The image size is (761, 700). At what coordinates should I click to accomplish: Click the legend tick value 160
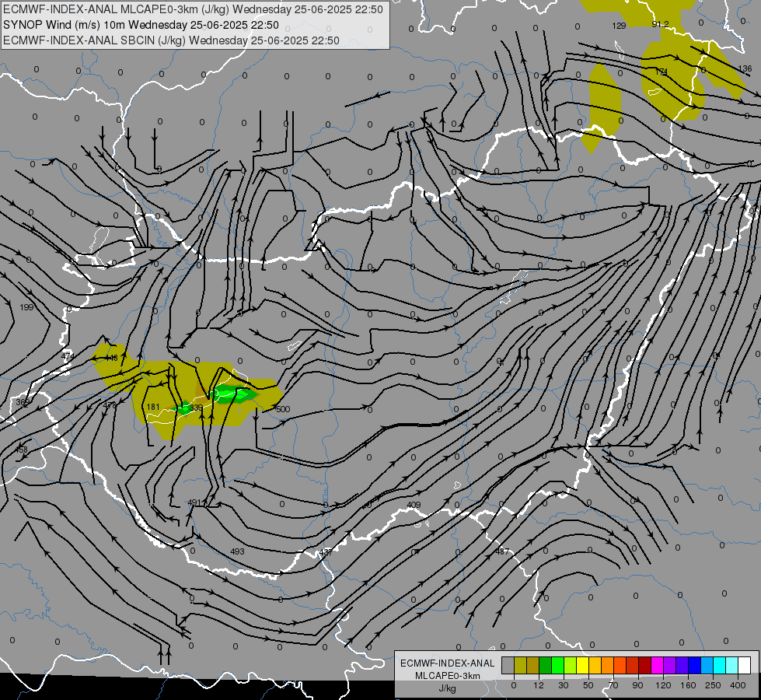(x=688, y=685)
